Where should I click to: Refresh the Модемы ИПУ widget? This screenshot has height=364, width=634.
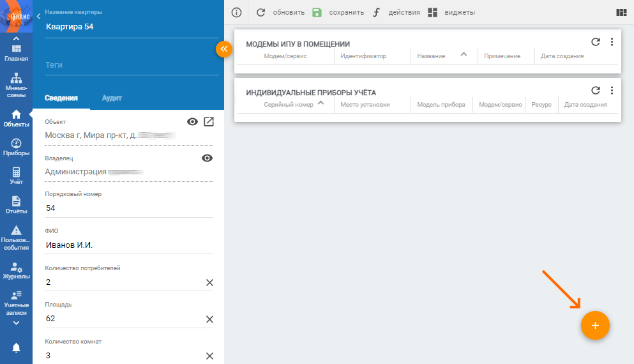click(x=596, y=42)
